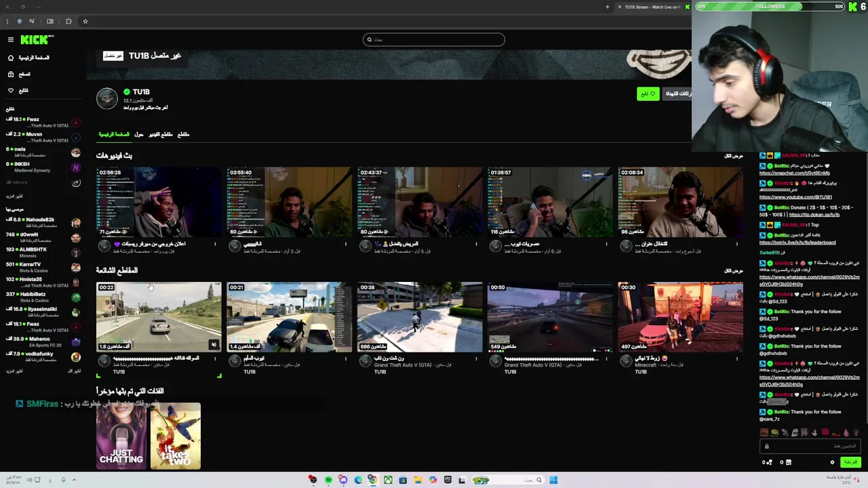Click the green chat send button
Image resolution: width=868 pixels, height=488 pixels.
tap(850, 462)
